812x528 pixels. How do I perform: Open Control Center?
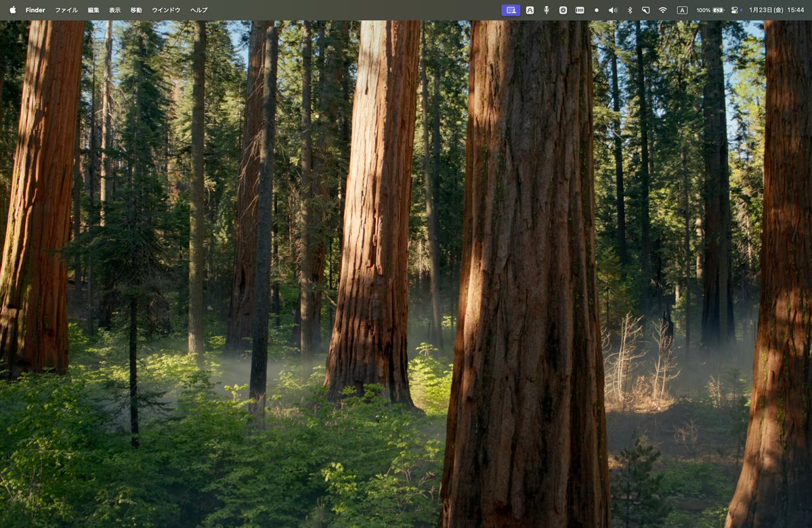point(735,10)
